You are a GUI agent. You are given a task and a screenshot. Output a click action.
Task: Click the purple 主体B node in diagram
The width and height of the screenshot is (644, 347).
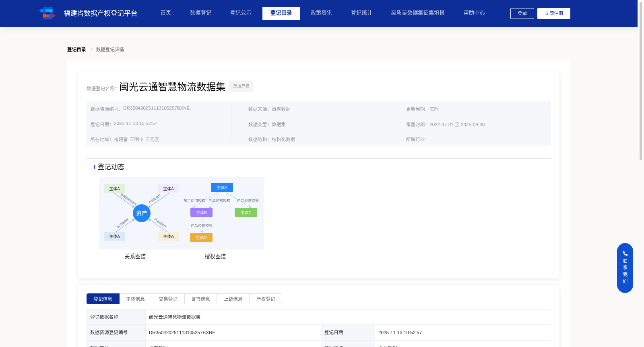(x=201, y=212)
